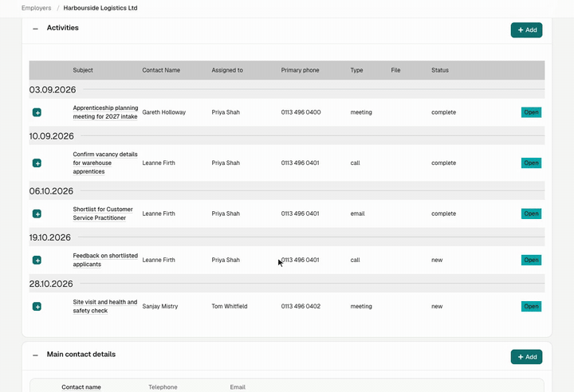Add a new main contact

526,357
